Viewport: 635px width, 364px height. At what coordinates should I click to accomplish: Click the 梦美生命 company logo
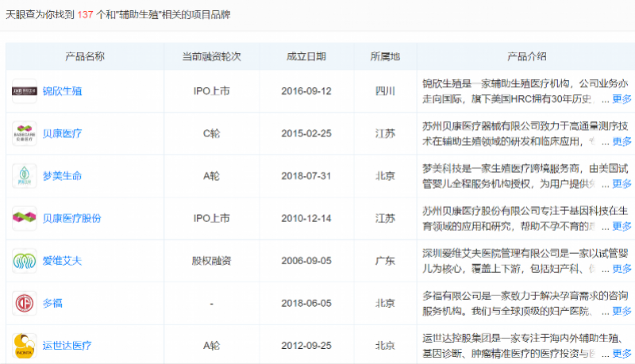tap(25, 176)
